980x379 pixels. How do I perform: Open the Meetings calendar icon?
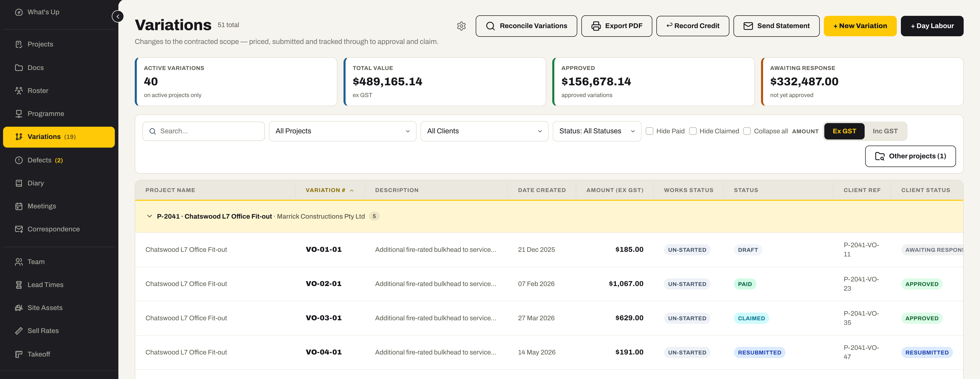point(19,206)
